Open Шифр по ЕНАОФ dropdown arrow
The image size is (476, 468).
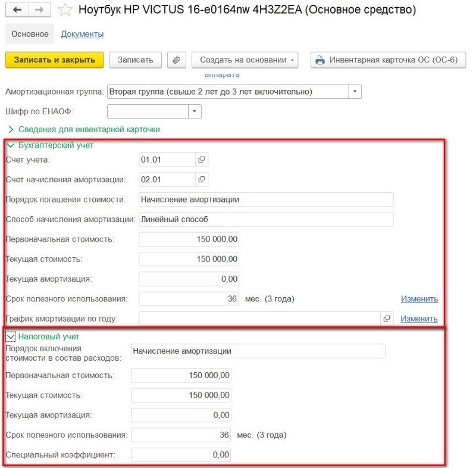pos(195,111)
